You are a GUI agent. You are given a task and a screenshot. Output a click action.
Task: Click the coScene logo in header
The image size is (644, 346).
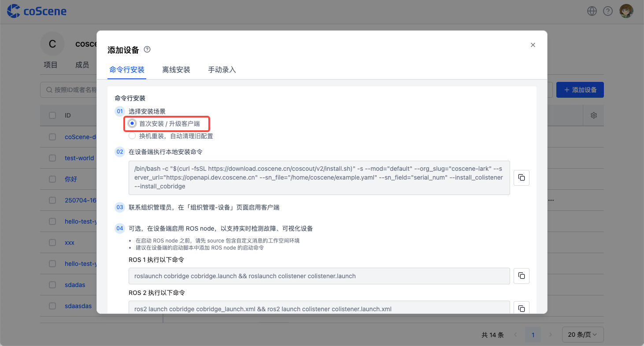(x=37, y=11)
